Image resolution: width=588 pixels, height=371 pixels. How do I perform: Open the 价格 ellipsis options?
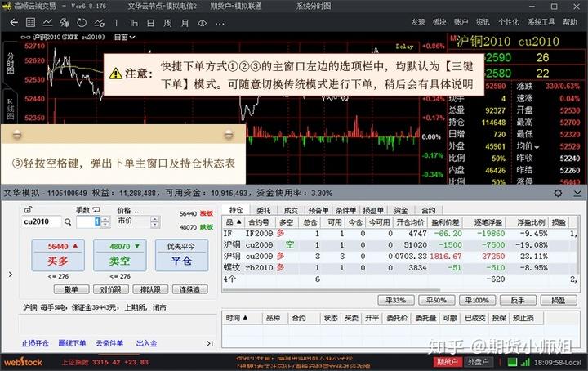click(137, 211)
